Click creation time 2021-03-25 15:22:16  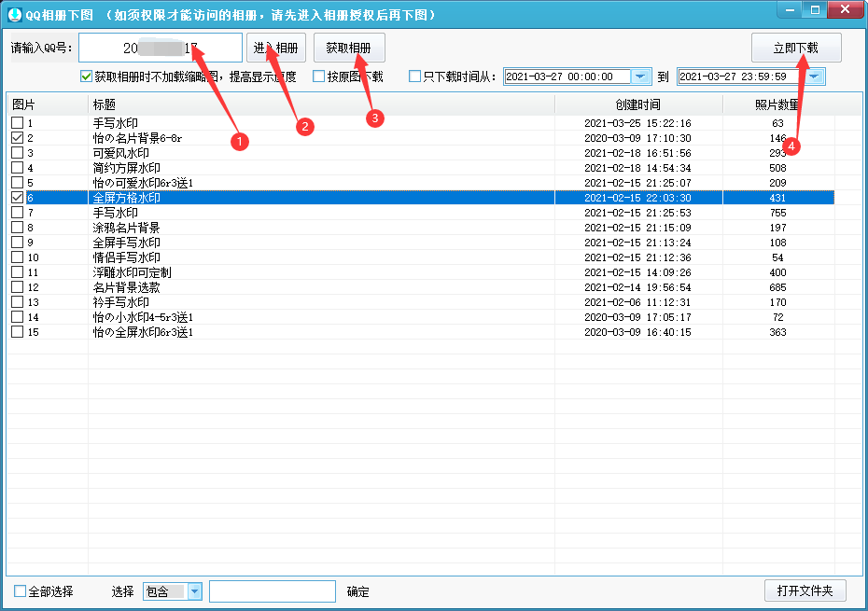click(x=637, y=123)
